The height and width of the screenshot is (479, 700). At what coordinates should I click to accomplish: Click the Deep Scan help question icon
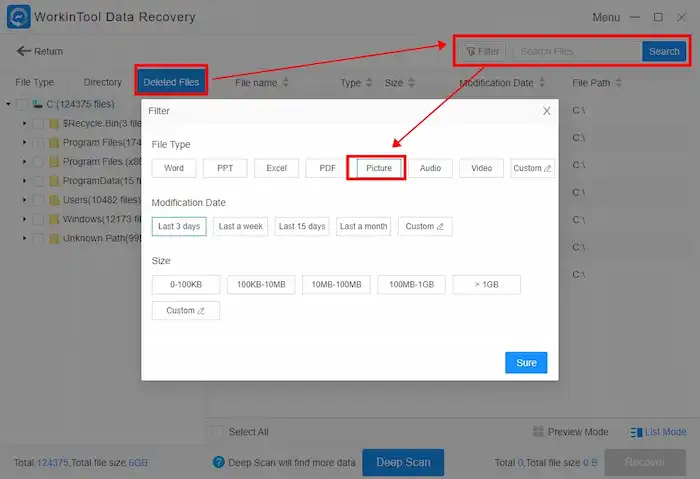pos(218,462)
